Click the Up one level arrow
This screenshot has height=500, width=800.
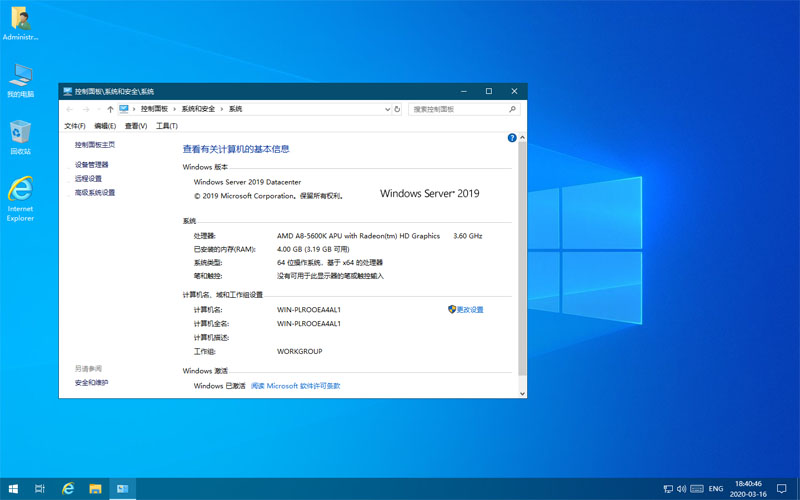click(110, 109)
